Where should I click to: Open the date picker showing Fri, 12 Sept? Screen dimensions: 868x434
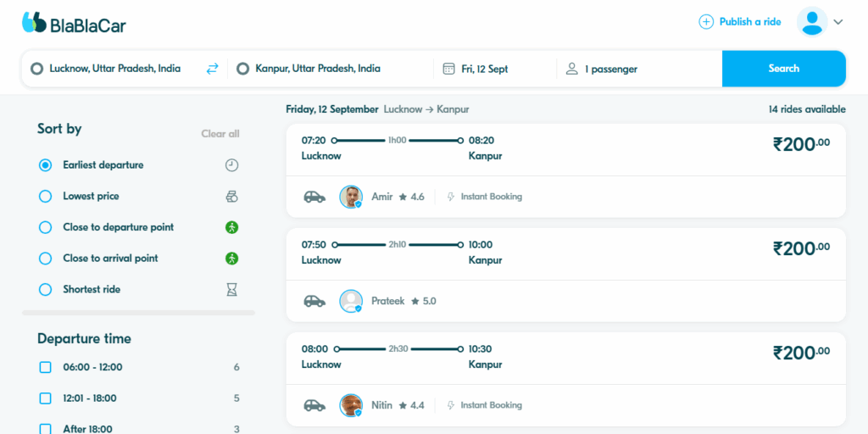pyautogui.click(x=485, y=69)
